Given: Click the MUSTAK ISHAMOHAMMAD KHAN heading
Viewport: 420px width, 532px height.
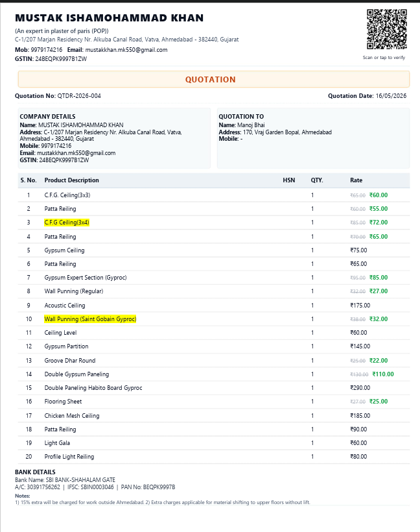Looking at the screenshot, I should point(109,18).
